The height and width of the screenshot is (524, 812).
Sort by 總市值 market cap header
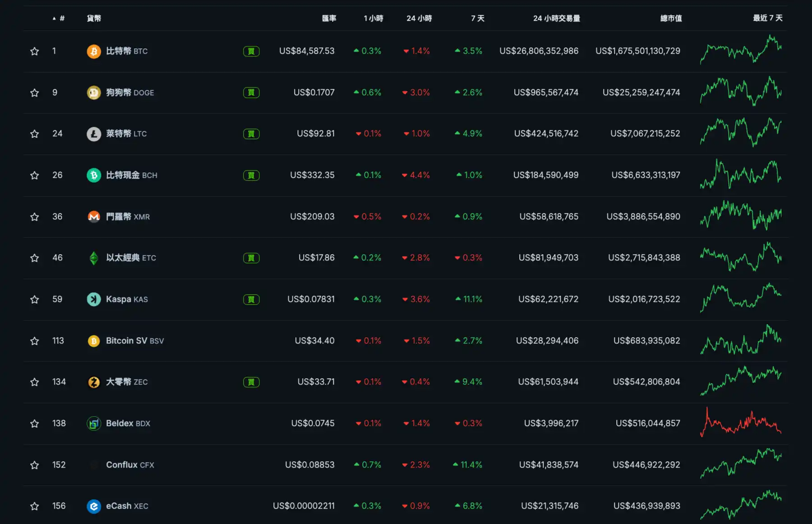(671, 19)
